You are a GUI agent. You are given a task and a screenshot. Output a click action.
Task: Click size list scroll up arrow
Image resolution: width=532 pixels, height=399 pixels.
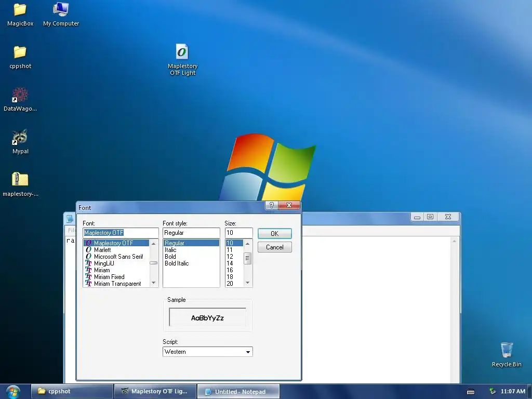pyautogui.click(x=247, y=243)
